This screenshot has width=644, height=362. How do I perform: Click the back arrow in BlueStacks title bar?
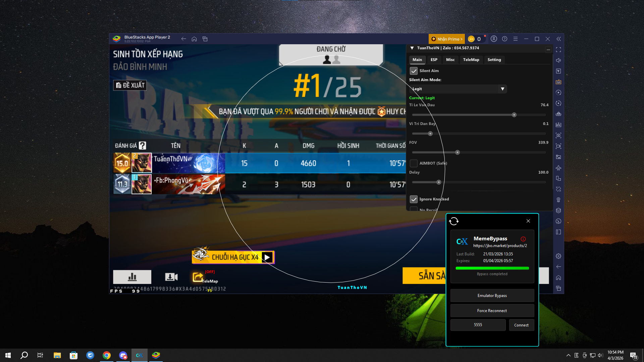pos(183,39)
